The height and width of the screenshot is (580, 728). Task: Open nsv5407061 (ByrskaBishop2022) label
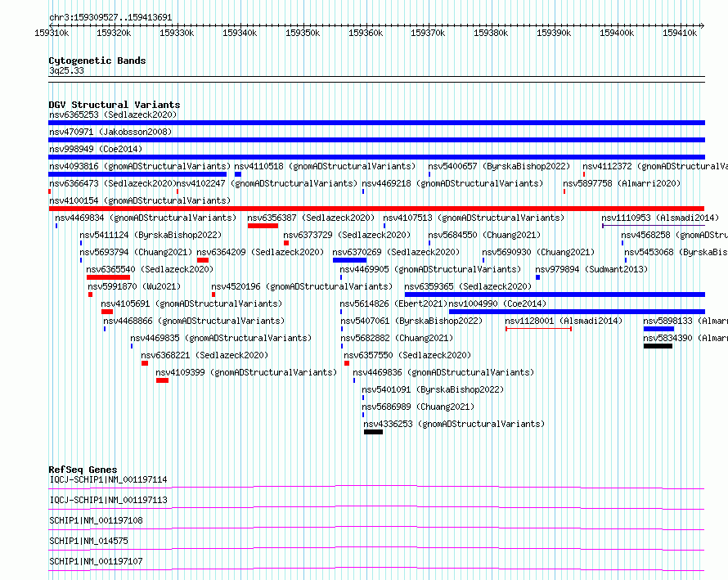coord(411,321)
